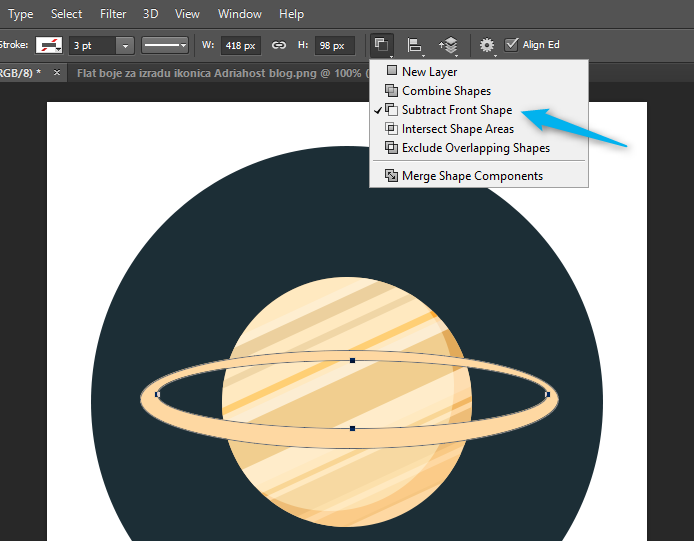This screenshot has height=541, width=694.
Task: Expand the stroke width dropdown arrow
Action: (125, 46)
